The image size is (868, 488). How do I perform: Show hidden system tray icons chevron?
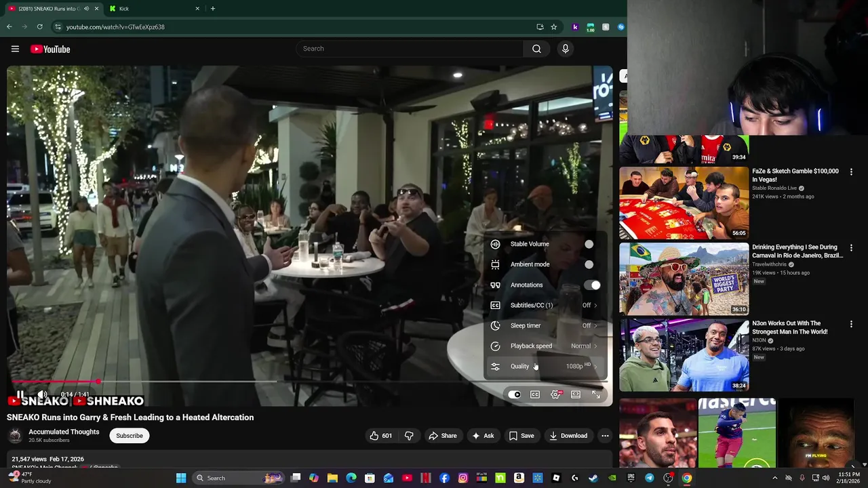point(774,478)
